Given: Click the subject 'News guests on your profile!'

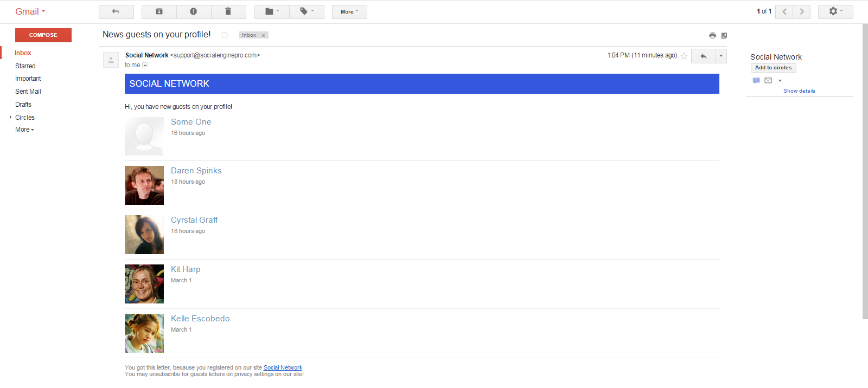Looking at the screenshot, I should click(156, 35).
